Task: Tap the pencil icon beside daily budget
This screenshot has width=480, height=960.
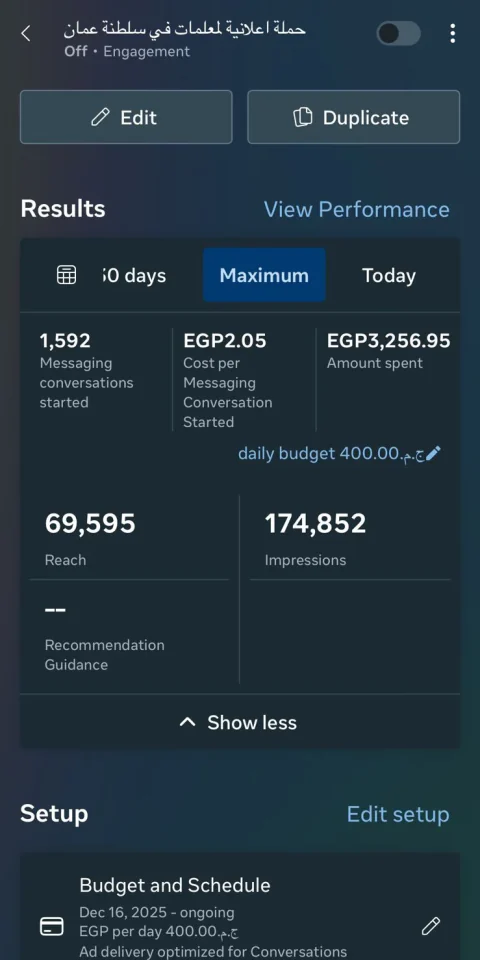Action: [433, 454]
